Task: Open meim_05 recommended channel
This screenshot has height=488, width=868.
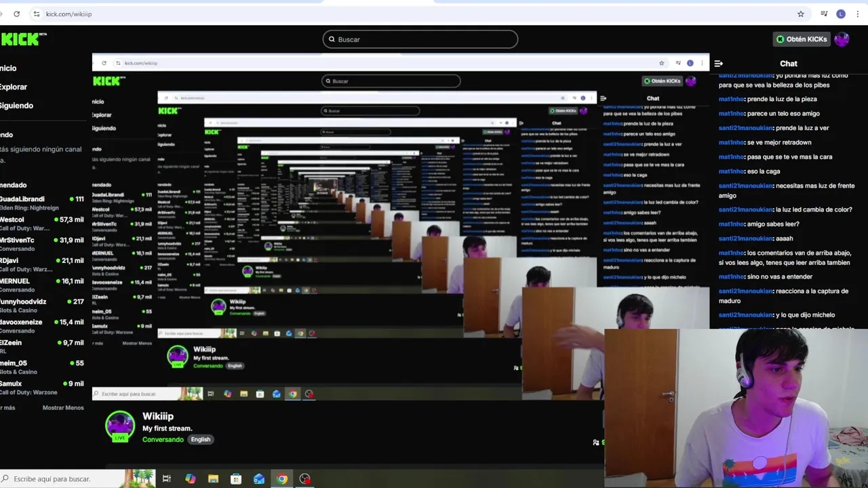Action: 42,367
